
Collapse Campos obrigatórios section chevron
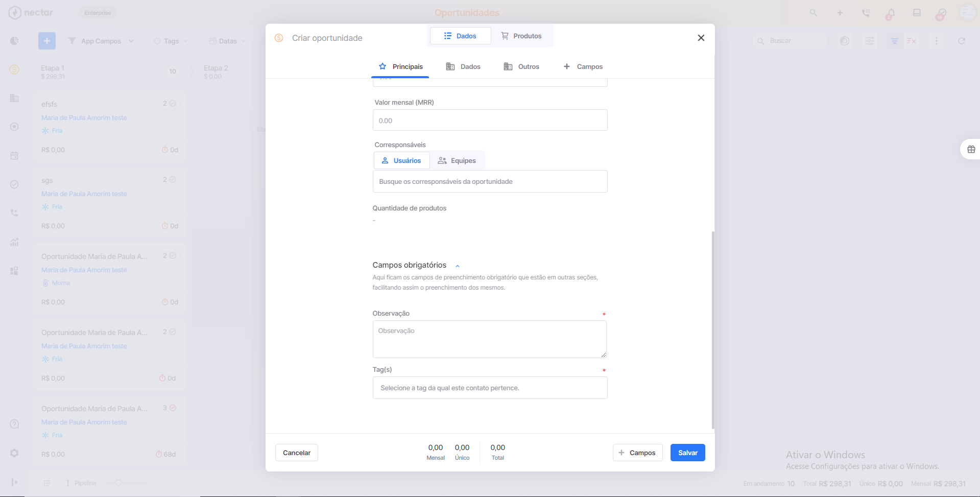tap(458, 266)
